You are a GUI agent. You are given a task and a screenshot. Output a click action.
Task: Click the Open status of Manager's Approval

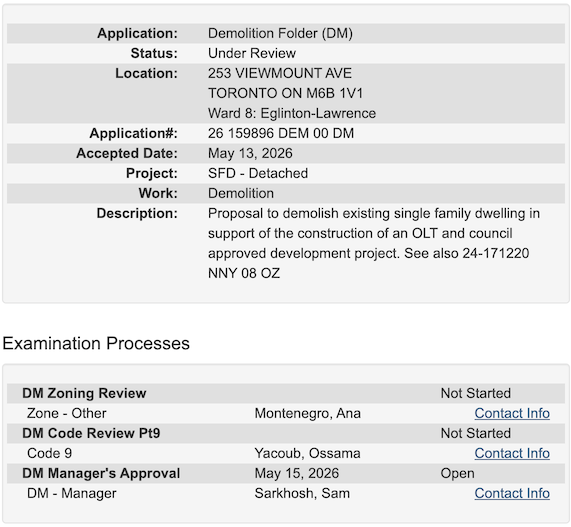[x=457, y=473]
